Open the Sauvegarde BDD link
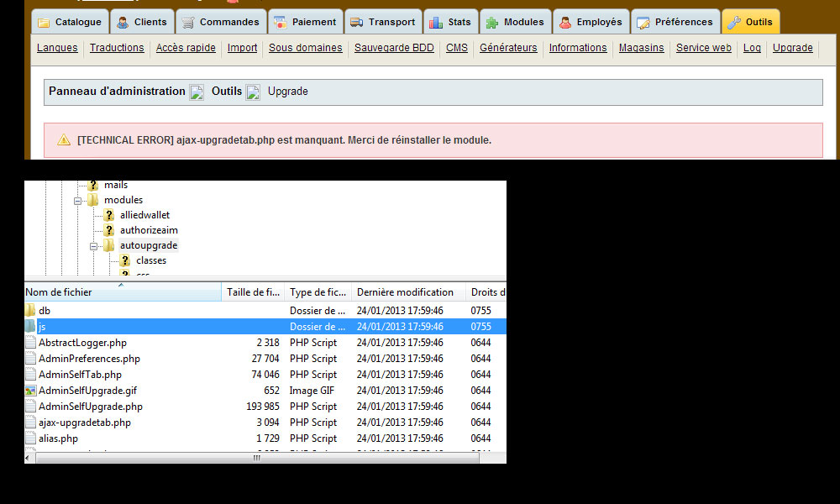The height and width of the screenshot is (504, 840). click(394, 48)
